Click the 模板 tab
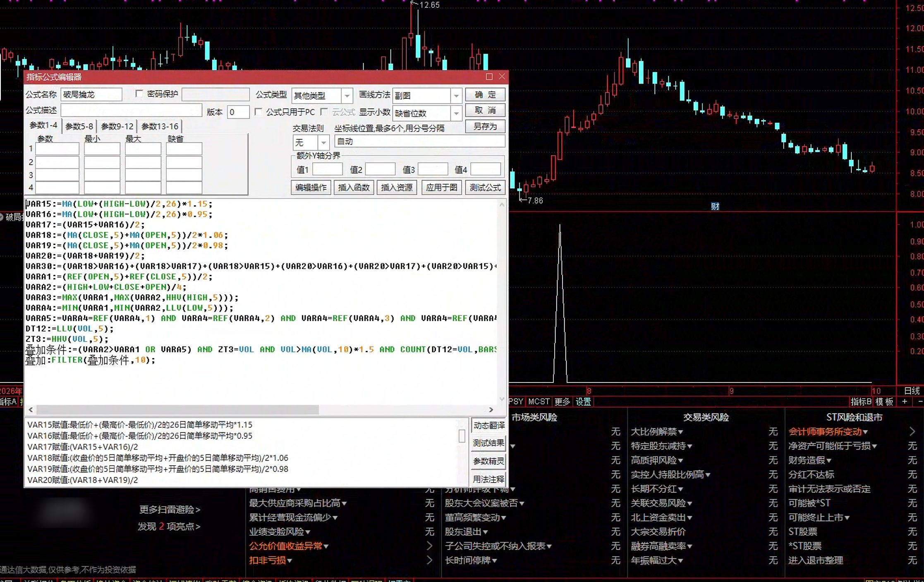The width and height of the screenshot is (924, 582). tap(884, 402)
